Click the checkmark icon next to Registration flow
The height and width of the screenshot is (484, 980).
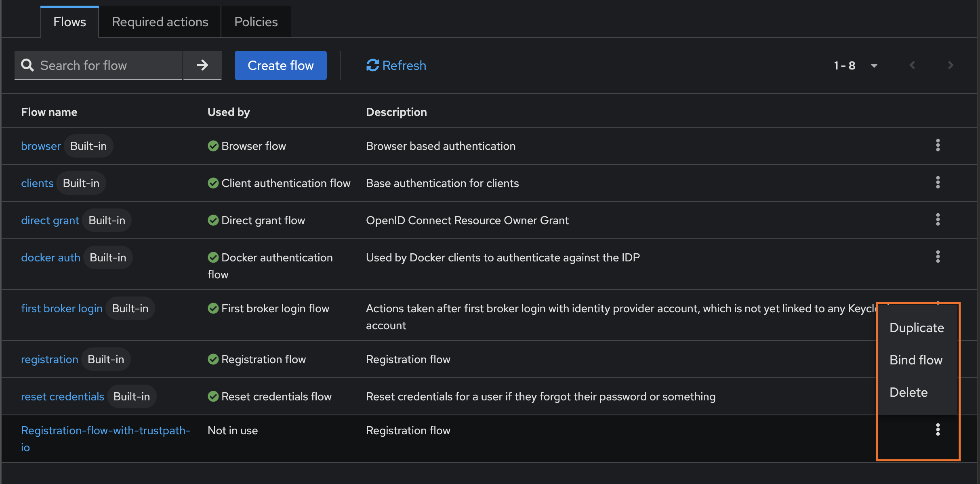pyautogui.click(x=213, y=359)
